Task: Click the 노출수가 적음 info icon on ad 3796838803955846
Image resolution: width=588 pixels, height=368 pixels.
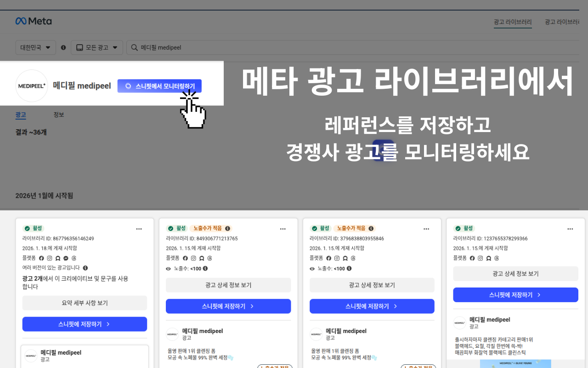Action: point(371,228)
